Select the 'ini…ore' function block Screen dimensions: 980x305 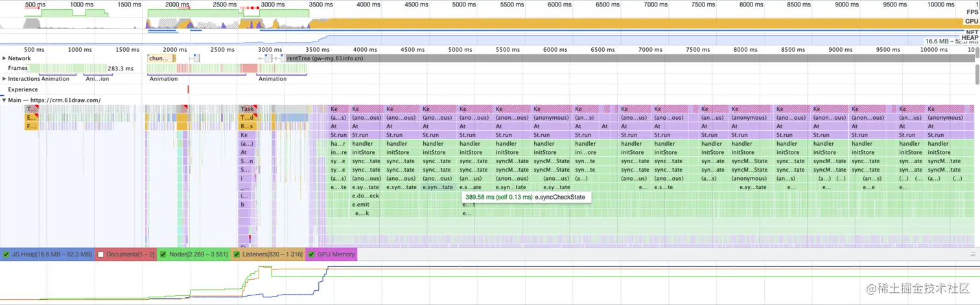point(585,152)
